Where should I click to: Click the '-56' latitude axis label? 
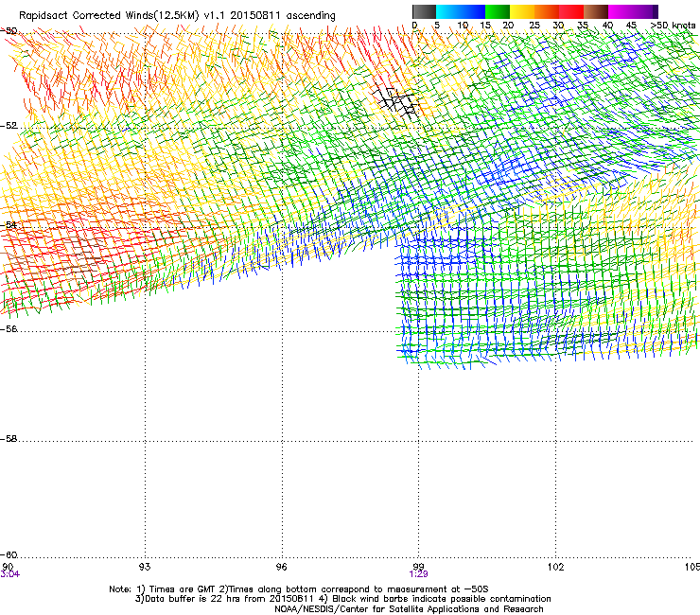coord(9,329)
